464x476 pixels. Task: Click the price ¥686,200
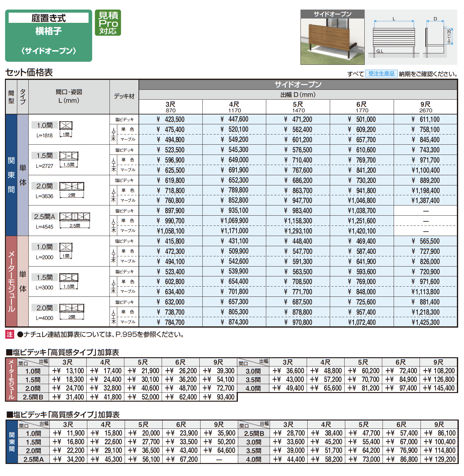(x=298, y=180)
